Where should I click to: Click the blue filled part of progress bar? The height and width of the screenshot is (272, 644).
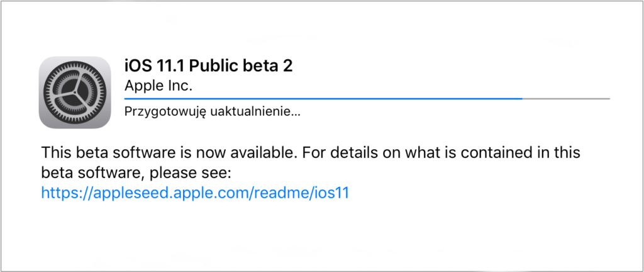click(x=314, y=98)
